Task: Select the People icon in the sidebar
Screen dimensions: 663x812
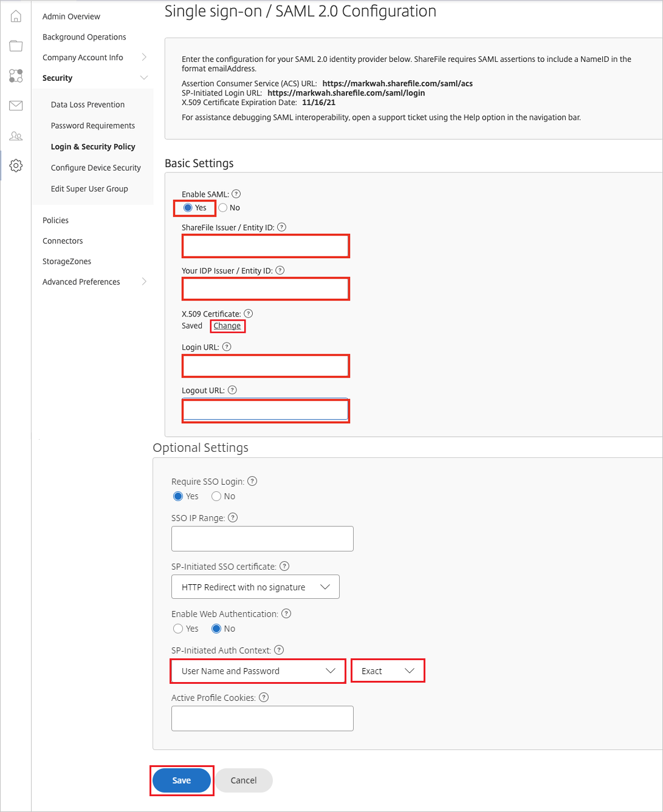Action: (x=15, y=136)
